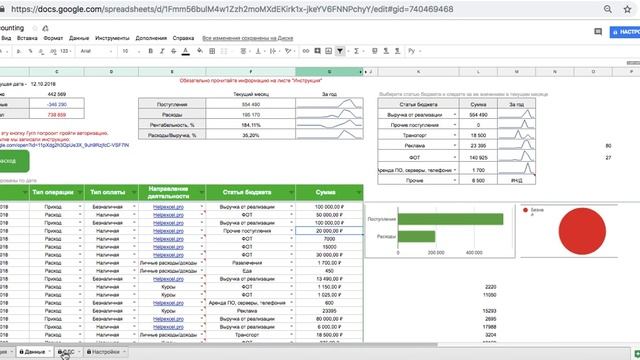640x360 pixels.
Task: Select the cell showing 35,20%
Action: point(251,135)
